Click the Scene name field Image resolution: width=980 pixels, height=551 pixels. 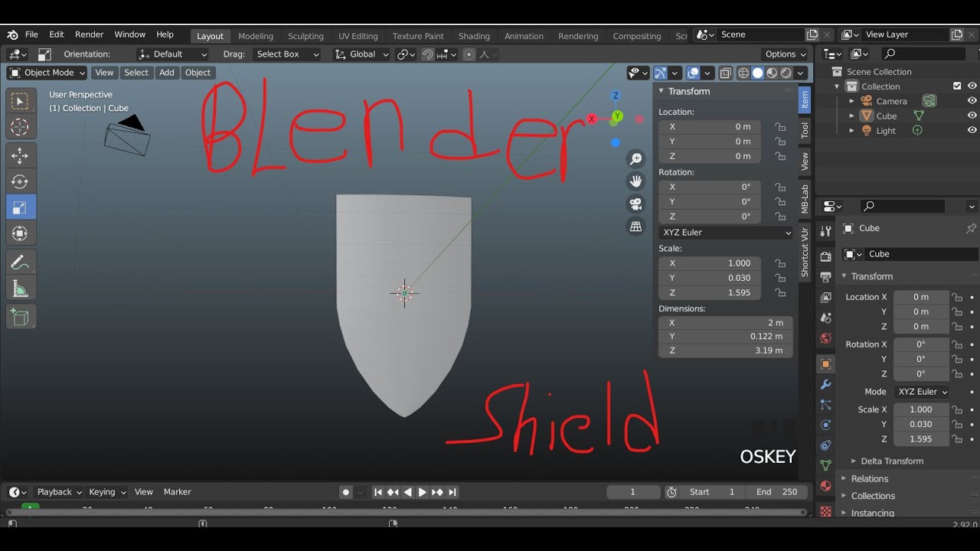tap(760, 34)
